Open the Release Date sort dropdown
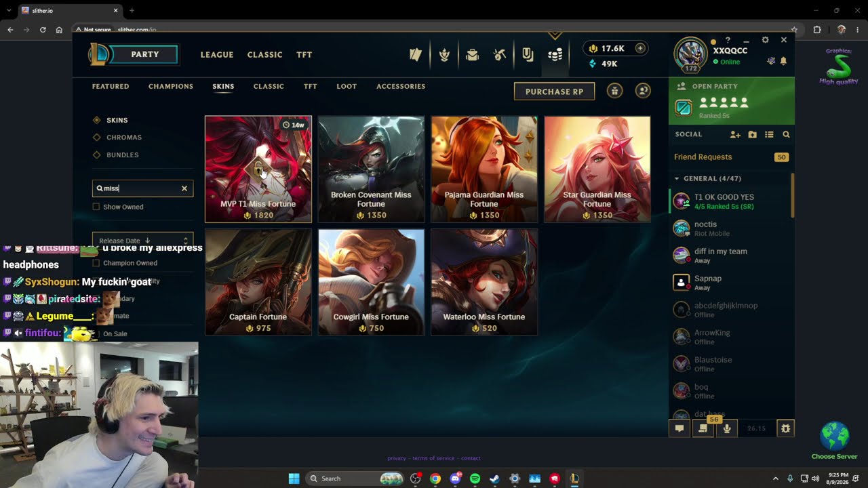 142,240
